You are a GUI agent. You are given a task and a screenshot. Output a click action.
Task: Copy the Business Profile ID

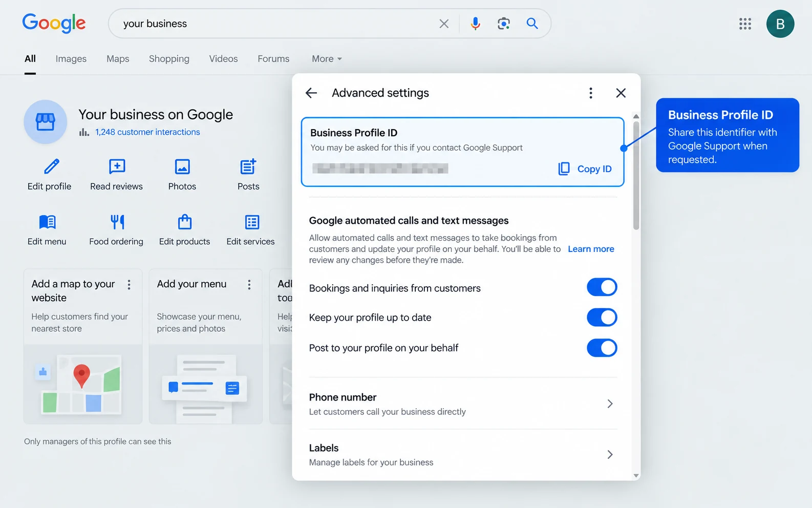[585, 169]
